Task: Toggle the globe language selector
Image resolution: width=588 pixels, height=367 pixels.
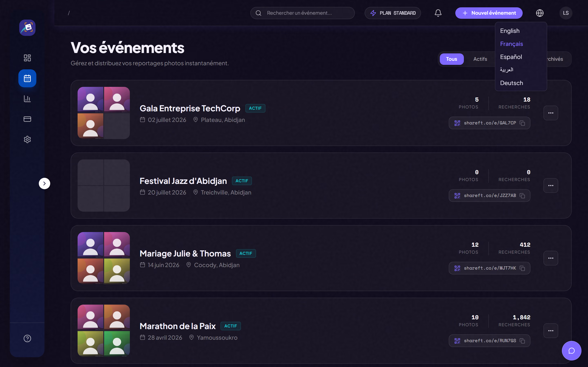Action: click(540, 13)
